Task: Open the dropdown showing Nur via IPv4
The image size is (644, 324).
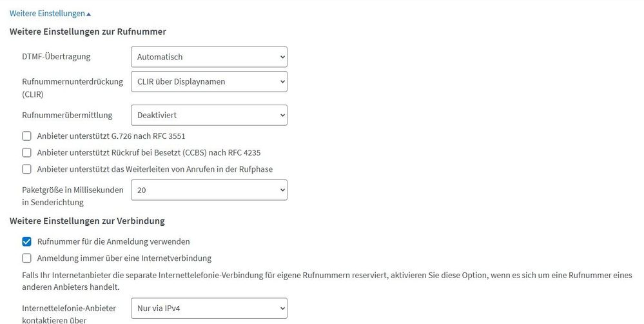Action: coord(208,308)
